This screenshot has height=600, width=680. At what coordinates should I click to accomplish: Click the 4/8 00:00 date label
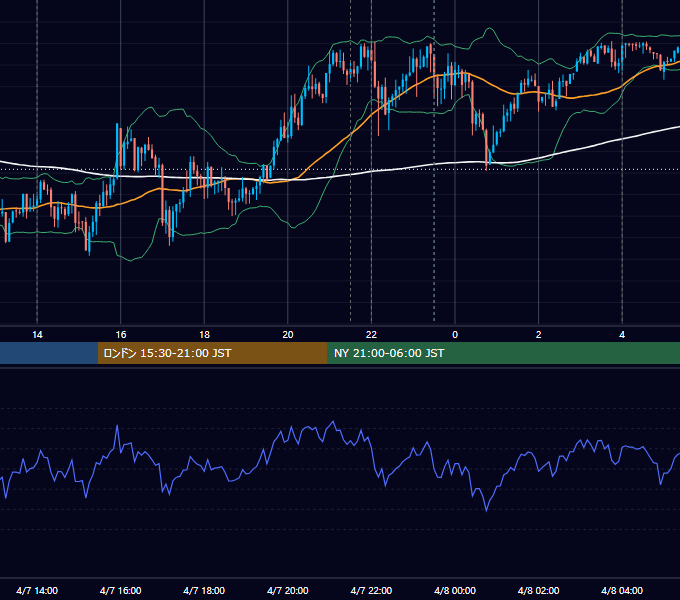(x=455, y=590)
